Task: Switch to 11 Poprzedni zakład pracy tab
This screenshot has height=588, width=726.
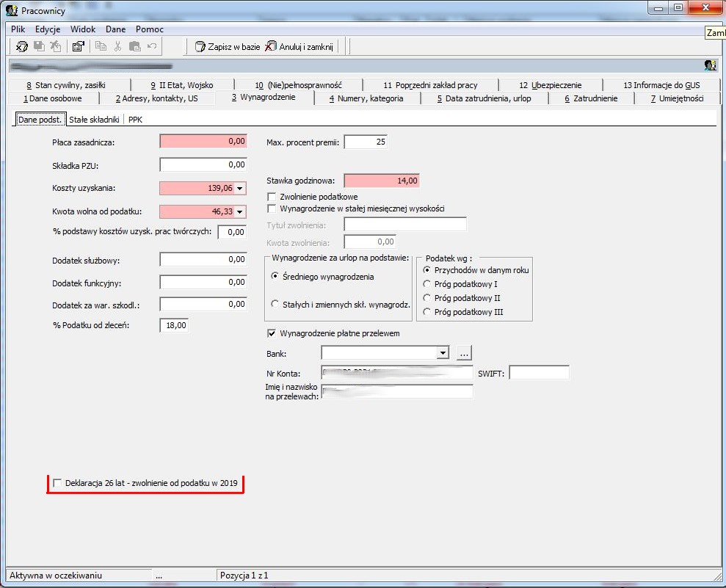Action: 430,84
